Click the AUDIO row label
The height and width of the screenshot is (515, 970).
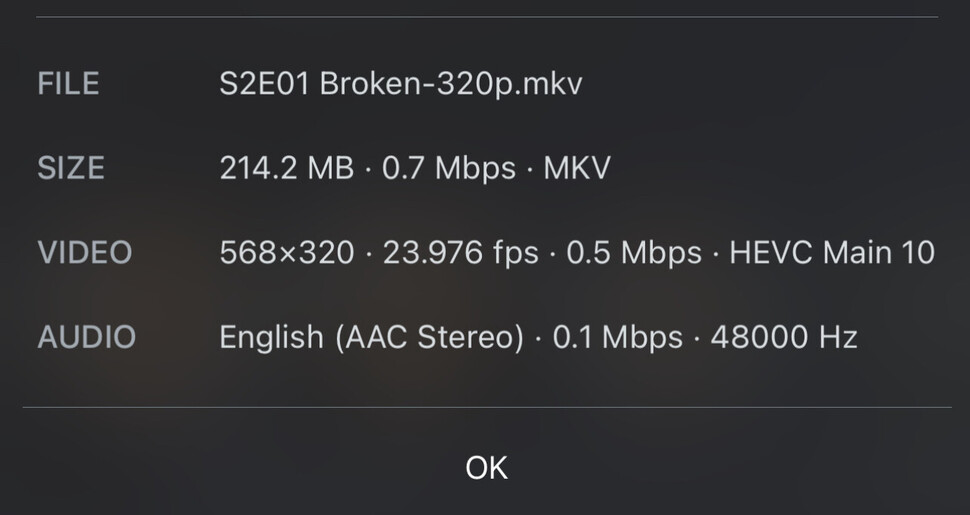[x=86, y=338]
